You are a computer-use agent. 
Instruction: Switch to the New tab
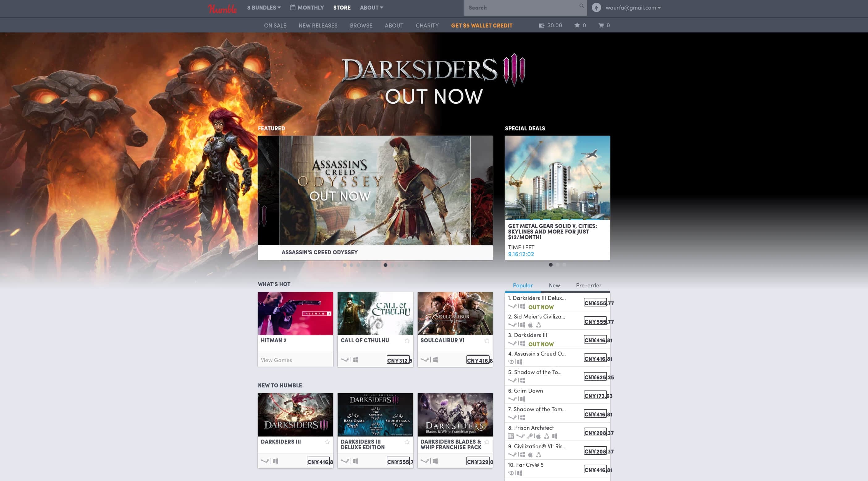point(554,285)
